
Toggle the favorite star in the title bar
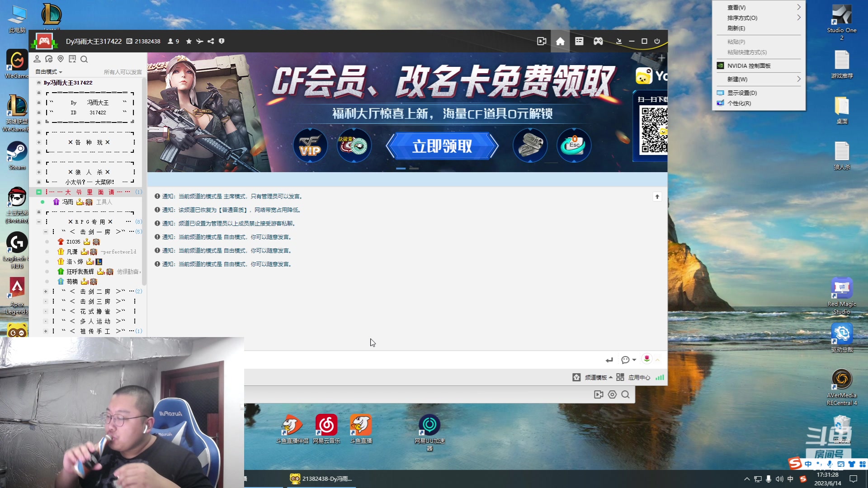[189, 41]
